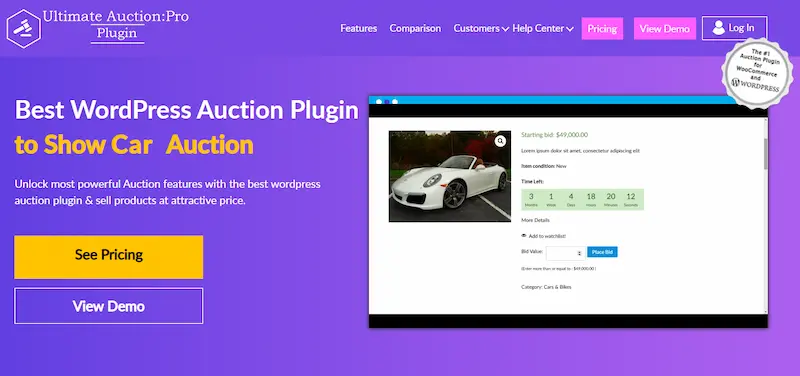The width and height of the screenshot is (800, 376).
Task: Click the Cars & Bikes category link
Action: [558, 287]
